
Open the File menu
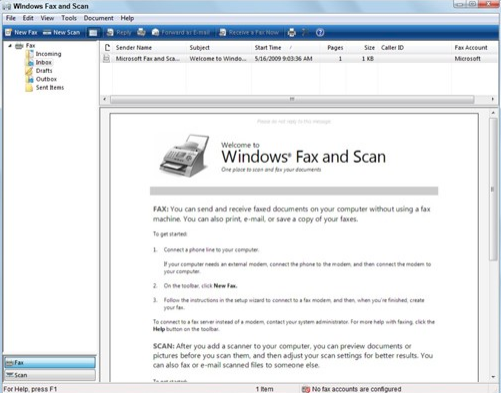click(x=11, y=18)
